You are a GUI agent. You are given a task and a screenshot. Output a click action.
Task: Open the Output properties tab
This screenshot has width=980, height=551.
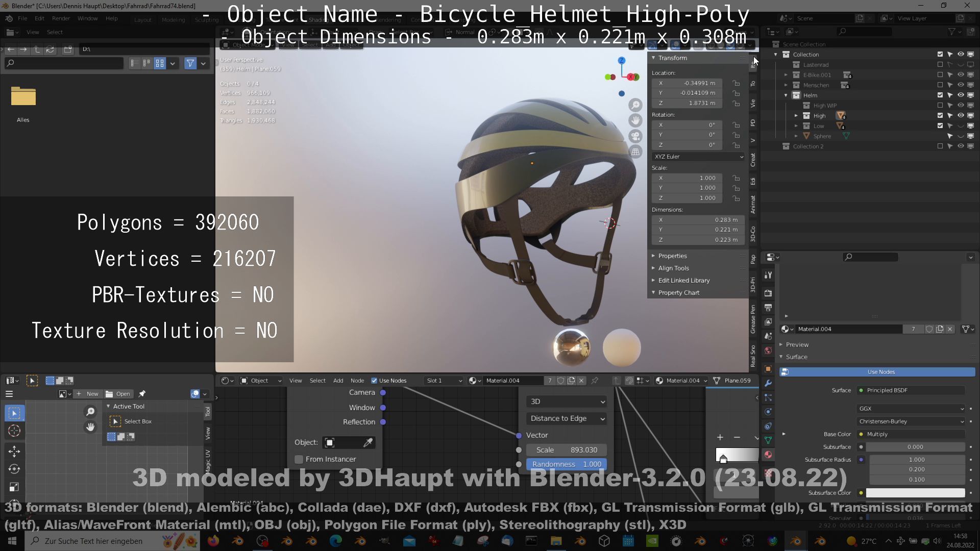coord(768,308)
